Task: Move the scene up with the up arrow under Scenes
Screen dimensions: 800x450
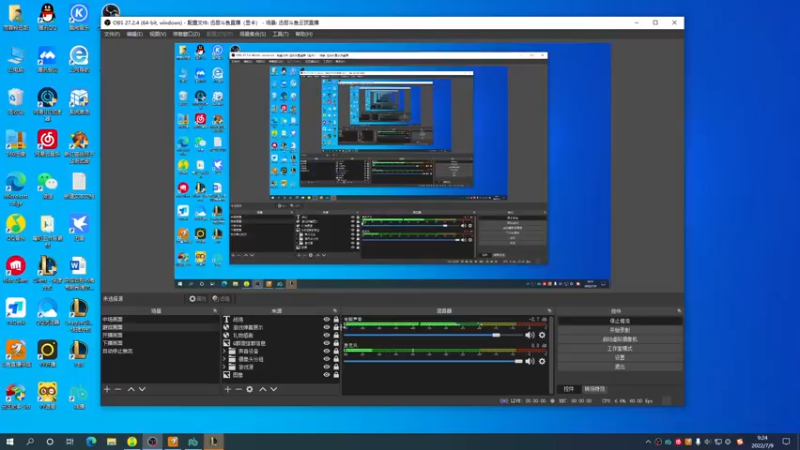Action: tap(131, 389)
